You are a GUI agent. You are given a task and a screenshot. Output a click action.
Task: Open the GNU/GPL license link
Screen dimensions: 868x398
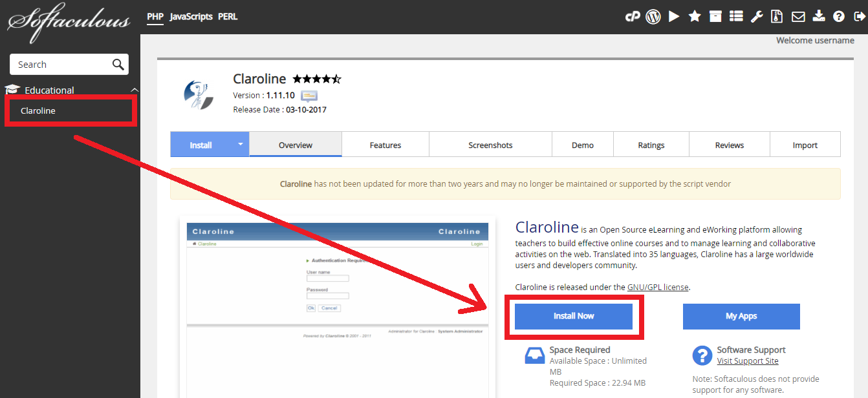pyautogui.click(x=658, y=287)
